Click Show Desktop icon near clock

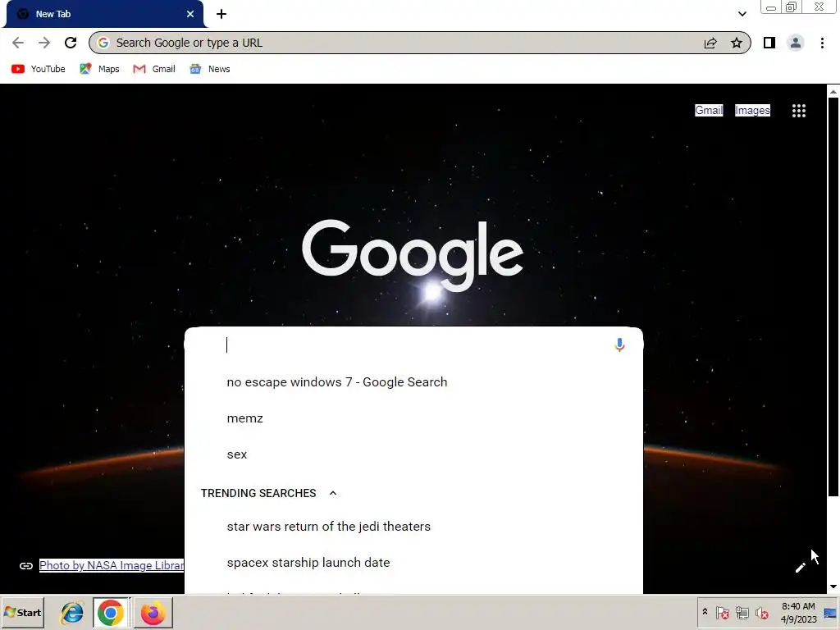(830, 612)
